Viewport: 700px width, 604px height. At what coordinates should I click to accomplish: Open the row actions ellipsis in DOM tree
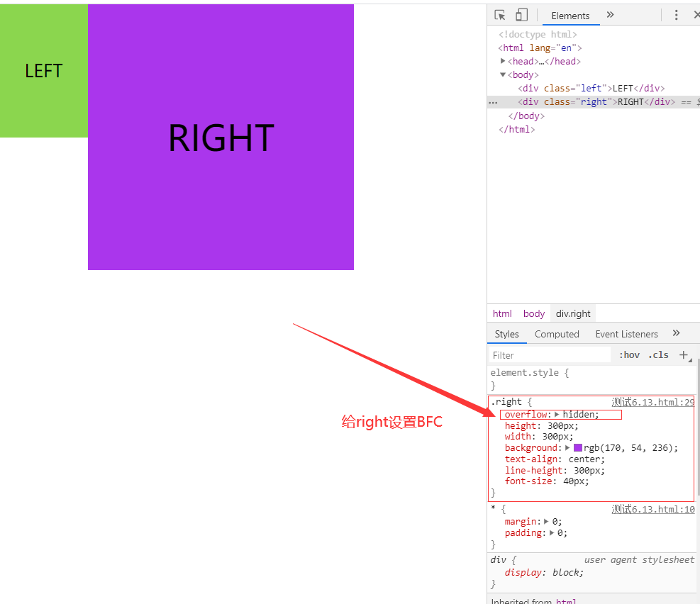click(x=493, y=102)
